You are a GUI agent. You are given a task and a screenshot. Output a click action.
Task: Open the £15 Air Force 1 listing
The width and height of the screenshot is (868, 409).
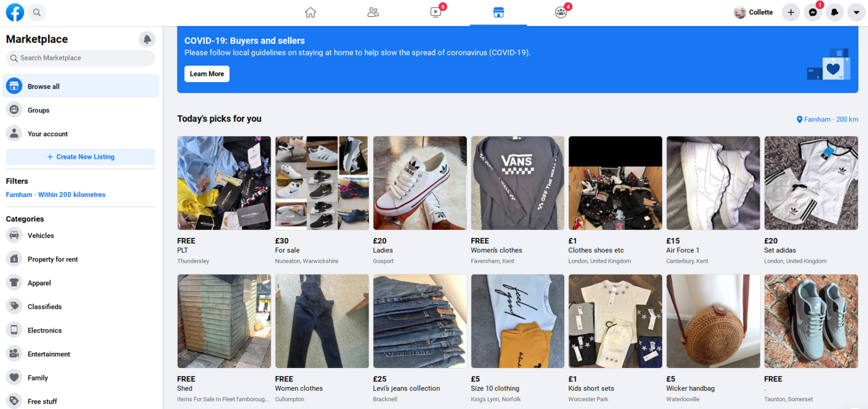(713, 183)
